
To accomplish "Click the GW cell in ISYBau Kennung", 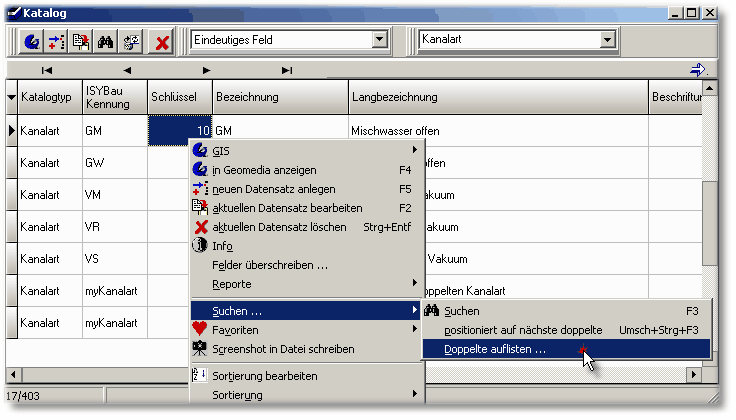I will [115, 163].
